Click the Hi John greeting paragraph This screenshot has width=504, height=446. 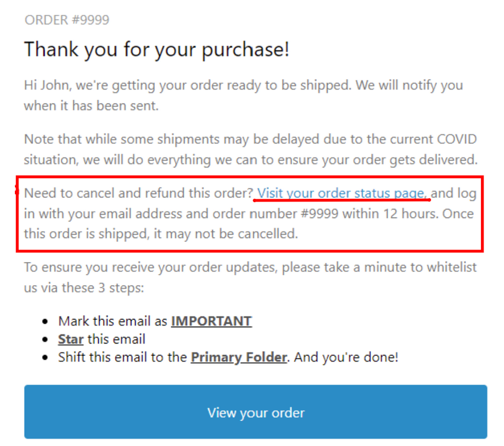243,95
